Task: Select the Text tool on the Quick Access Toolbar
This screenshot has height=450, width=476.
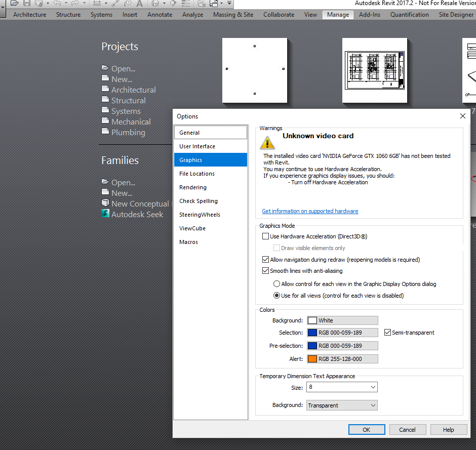Action: coord(139,4)
